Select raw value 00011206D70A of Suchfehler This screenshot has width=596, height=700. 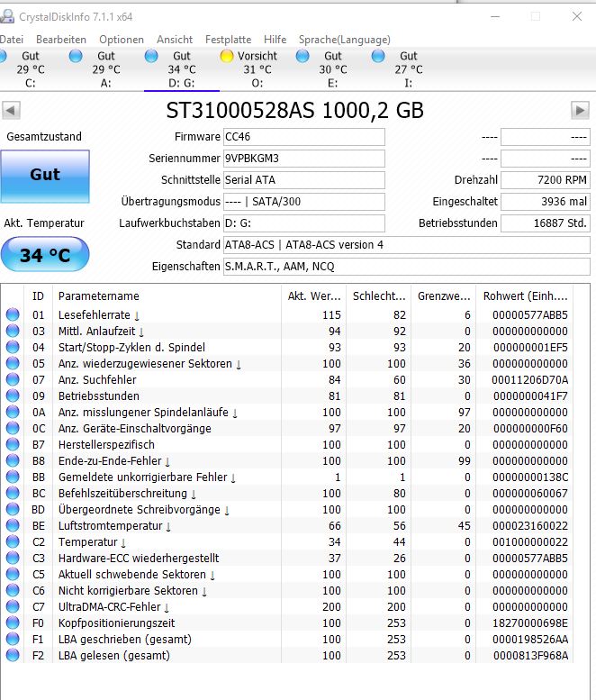click(x=530, y=379)
